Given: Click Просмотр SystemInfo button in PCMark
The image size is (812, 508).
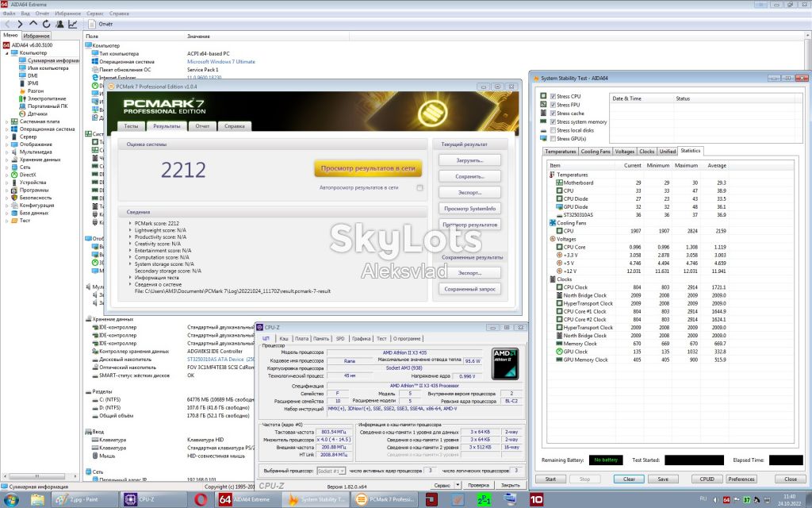Looking at the screenshot, I should pos(469,209).
